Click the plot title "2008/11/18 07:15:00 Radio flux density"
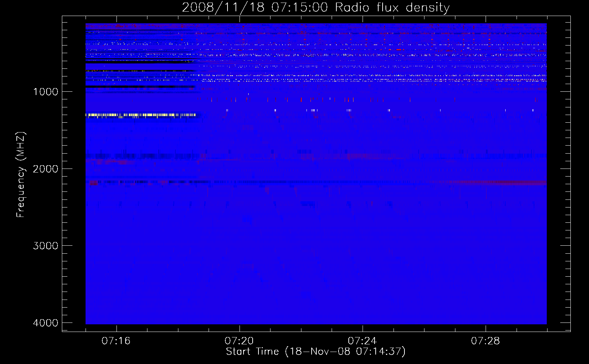 pyautogui.click(x=316, y=7)
